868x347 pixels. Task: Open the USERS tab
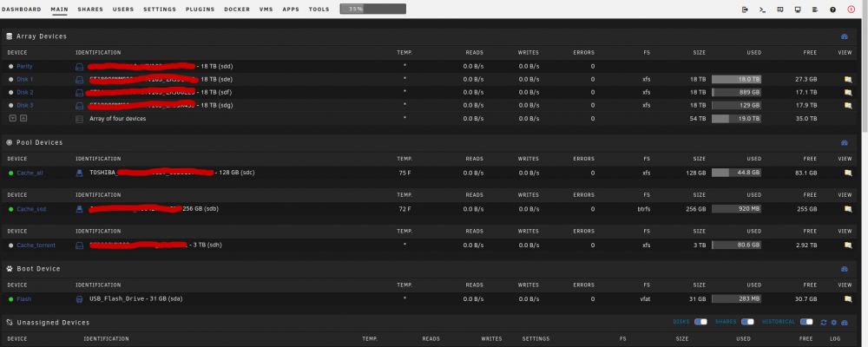(123, 10)
